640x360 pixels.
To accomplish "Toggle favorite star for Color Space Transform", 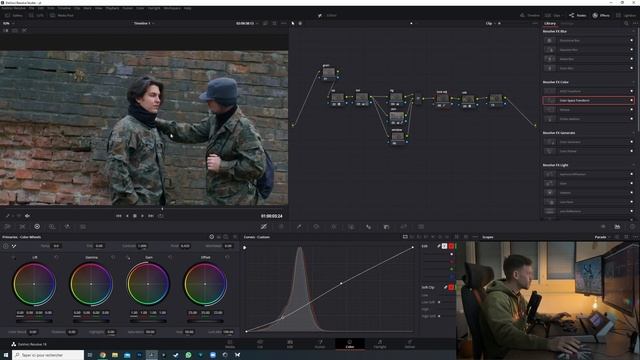I will coord(631,100).
